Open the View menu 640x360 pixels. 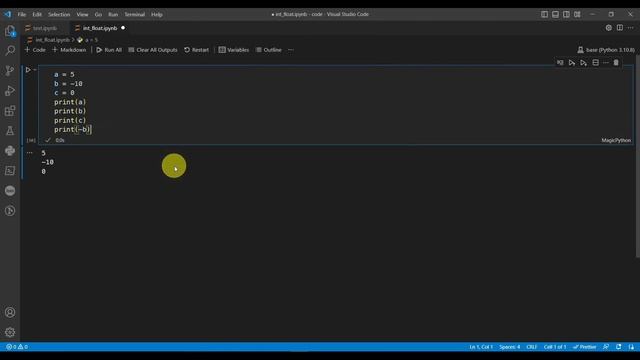point(82,14)
